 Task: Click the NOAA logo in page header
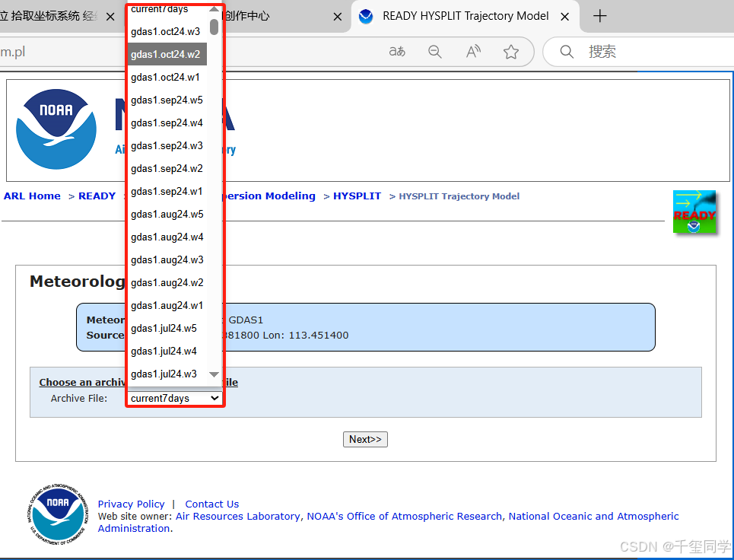56,129
